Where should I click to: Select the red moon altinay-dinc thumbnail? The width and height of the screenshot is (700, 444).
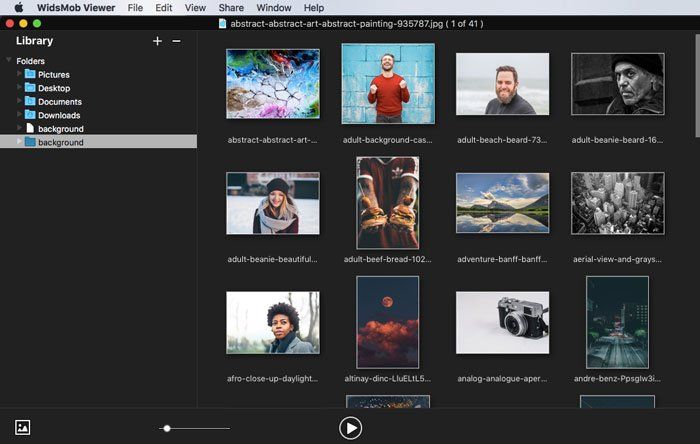pos(387,322)
